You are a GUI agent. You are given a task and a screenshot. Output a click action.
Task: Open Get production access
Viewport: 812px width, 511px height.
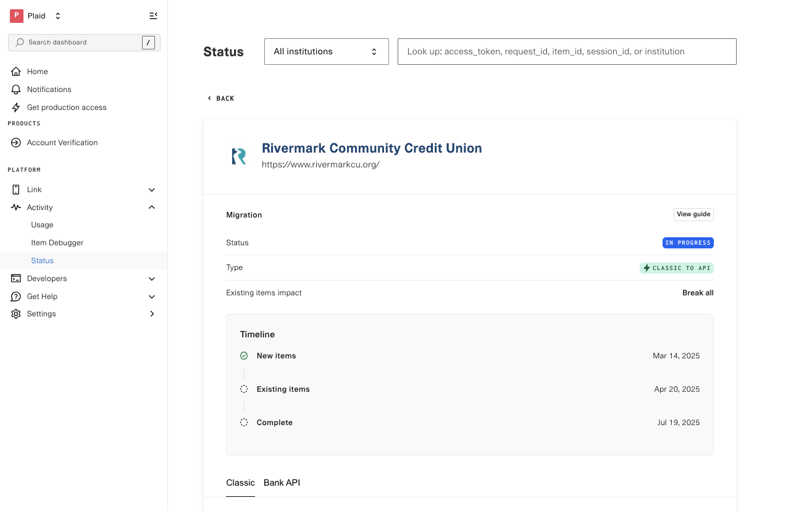tap(67, 108)
